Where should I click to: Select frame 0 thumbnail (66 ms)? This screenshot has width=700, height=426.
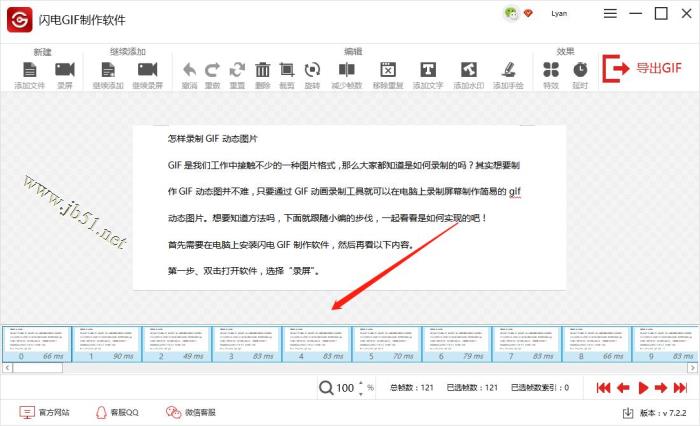(x=37, y=344)
